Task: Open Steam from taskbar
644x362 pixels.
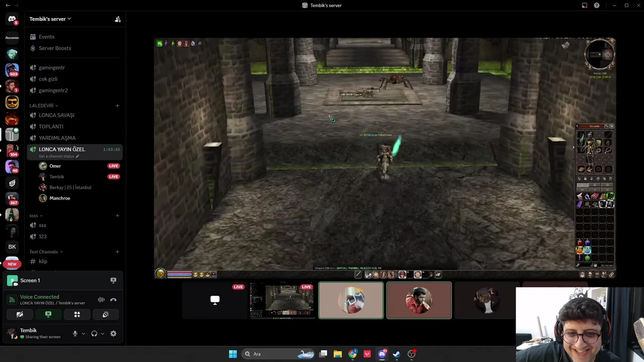Action: (x=396, y=354)
